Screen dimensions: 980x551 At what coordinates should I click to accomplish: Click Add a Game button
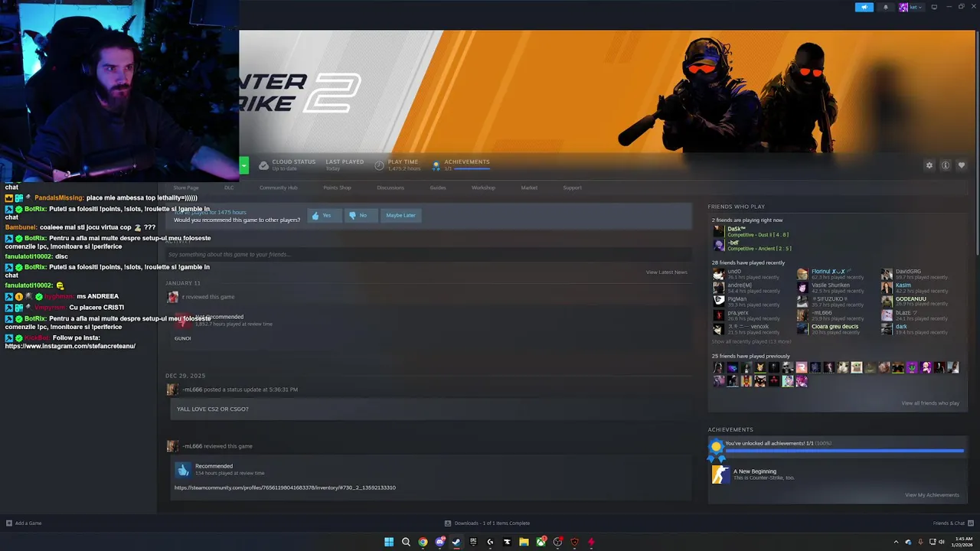click(x=24, y=523)
